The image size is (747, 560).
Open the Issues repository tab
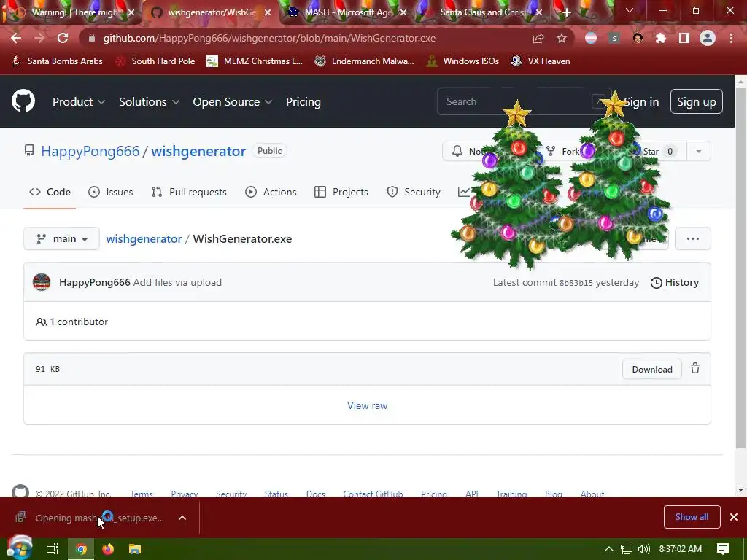coord(111,192)
